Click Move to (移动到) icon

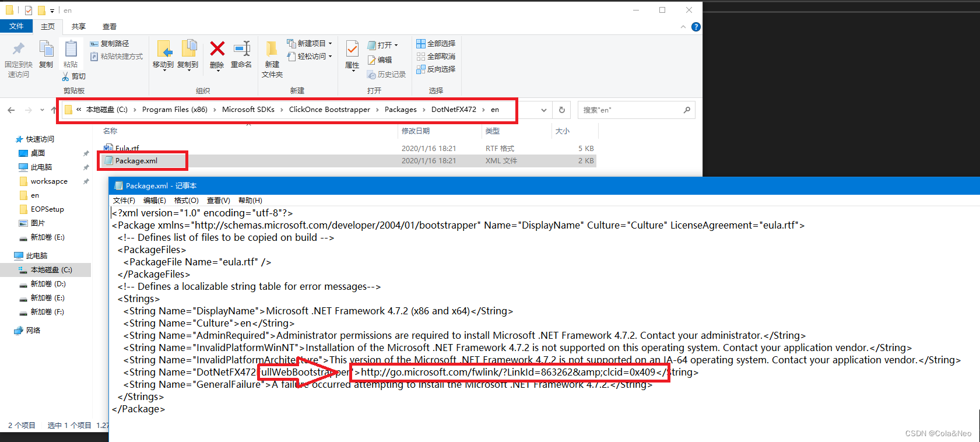(164, 49)
